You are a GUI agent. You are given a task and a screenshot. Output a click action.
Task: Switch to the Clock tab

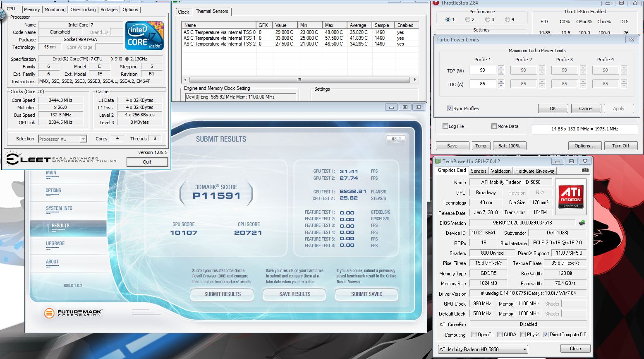[x=184, y=12]
